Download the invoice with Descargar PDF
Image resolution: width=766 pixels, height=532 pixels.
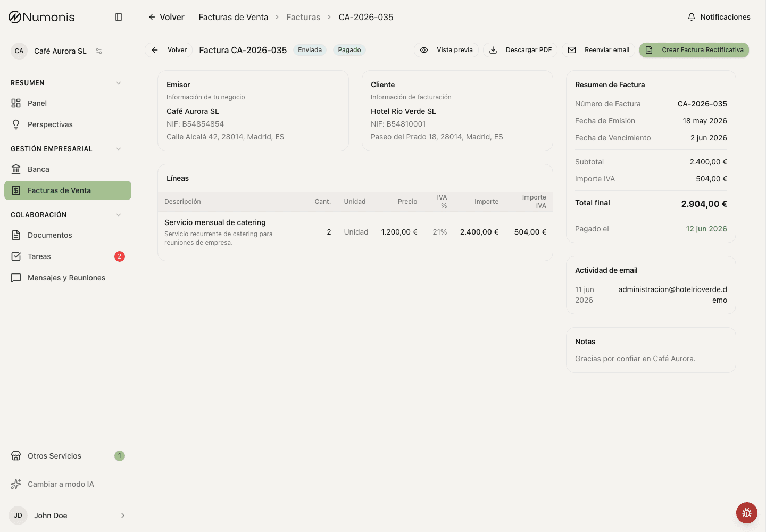pyautogui.click(x=520, y=50)
